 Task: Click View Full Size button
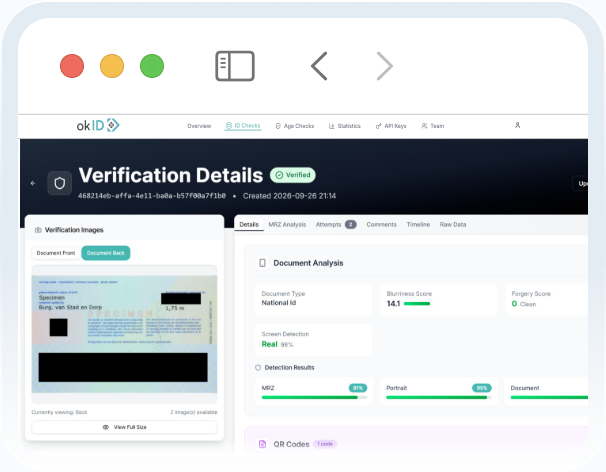(124, 427)
